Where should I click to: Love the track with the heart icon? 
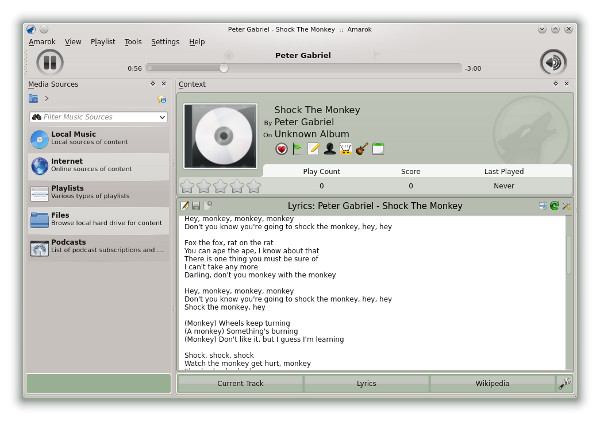pos(281,148)
